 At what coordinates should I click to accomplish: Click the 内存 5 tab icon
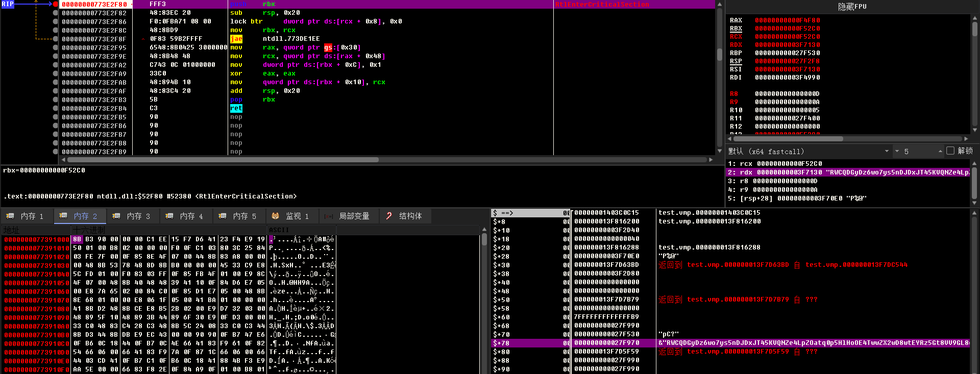pos(223,216)
